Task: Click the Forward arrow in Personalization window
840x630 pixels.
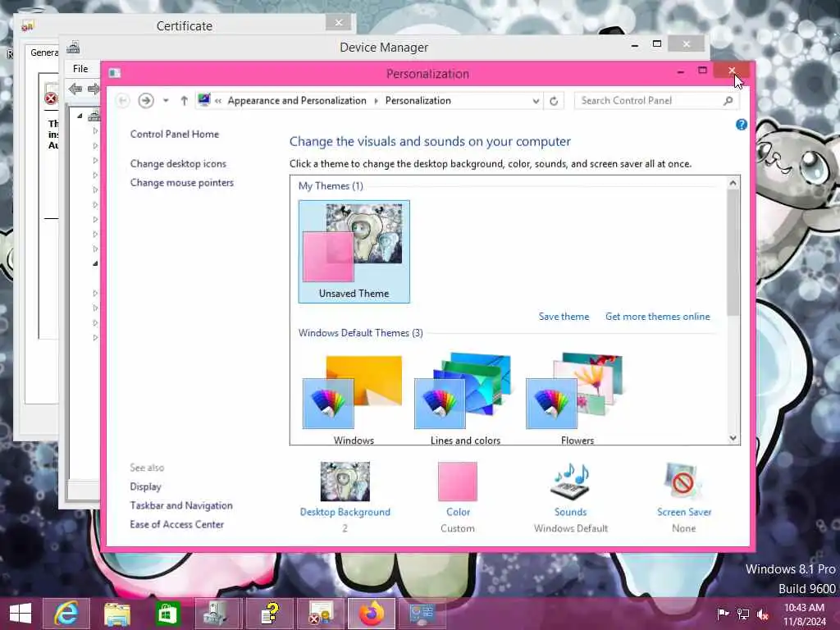Action: pos(146,101)
